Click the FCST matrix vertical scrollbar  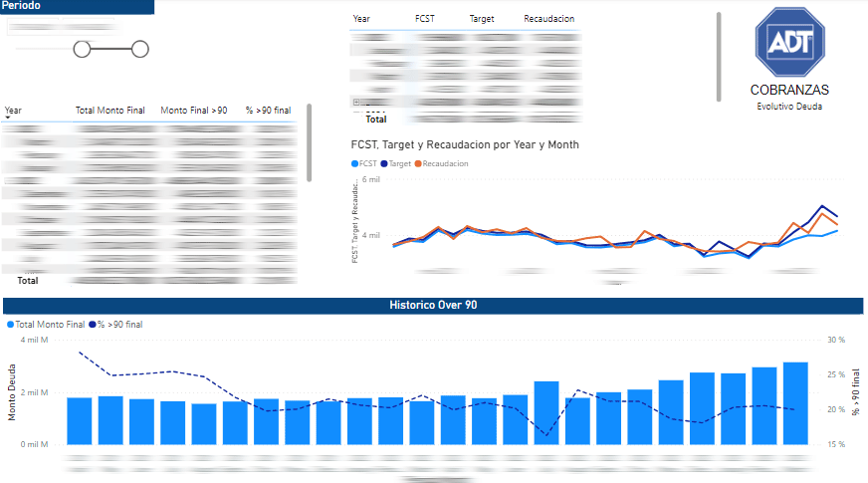(x=719, y=57)
